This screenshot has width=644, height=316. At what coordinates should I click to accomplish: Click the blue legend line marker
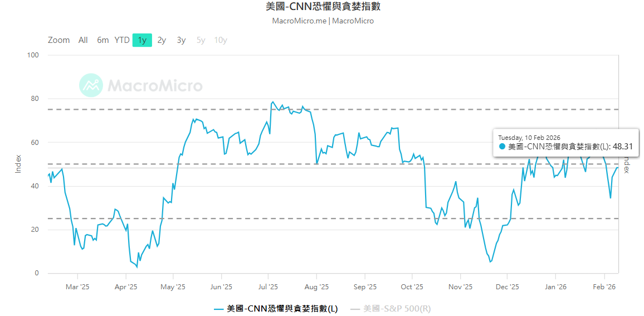[219, 309]
